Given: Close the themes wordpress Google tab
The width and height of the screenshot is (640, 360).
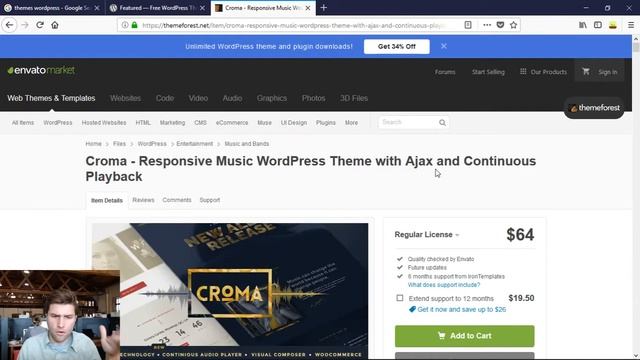Looking at the screenshot, I should tap(97, 8).
